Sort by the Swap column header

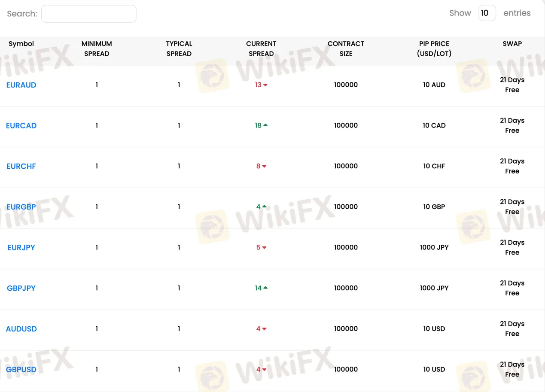pyautogui.click(x=512, y=44)
